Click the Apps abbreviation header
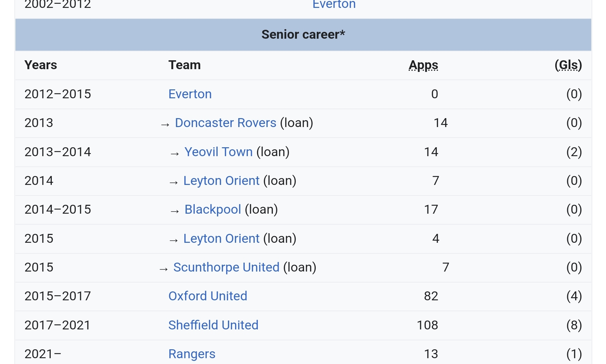Image resolution: width=606 pixels, height=364 pixels. click(x=423, y=65)
